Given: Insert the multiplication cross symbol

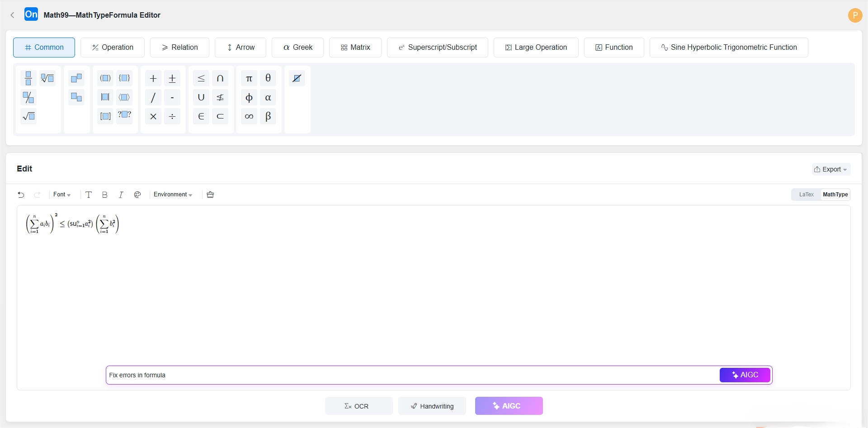Looking at the screenshot, I should pyautogui.click(x=153, y=116).
